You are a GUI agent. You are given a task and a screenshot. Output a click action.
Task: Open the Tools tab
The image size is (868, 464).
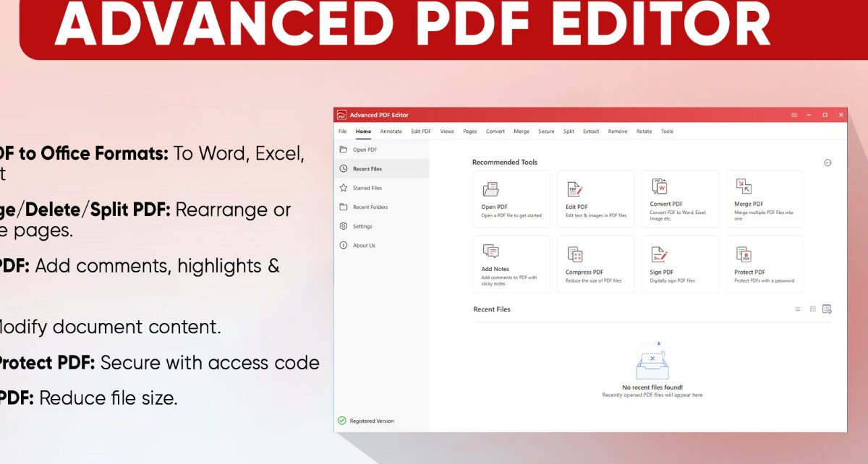point(667,132)
